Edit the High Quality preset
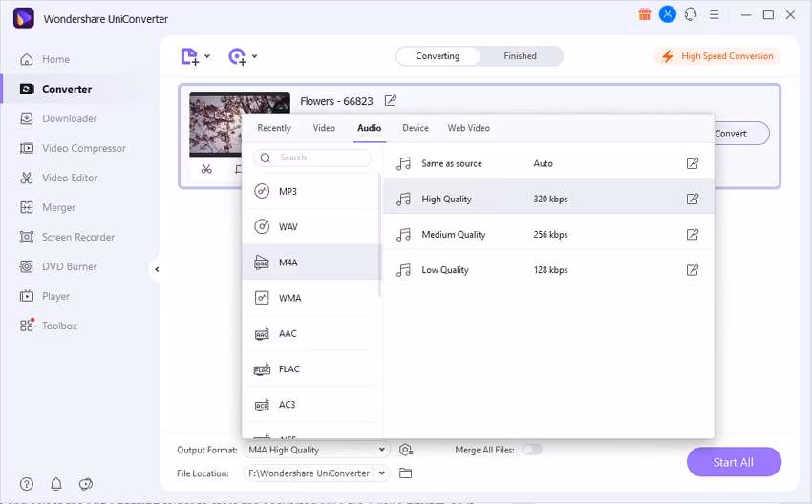This screenshot has height=504, width=812. pos(693,199)
